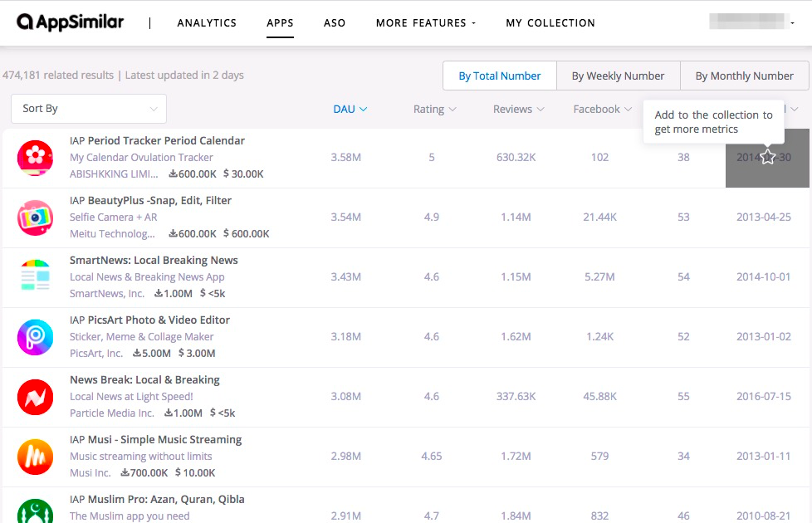
Task: Sort the list by Rating column
Action: pos(434,110)
